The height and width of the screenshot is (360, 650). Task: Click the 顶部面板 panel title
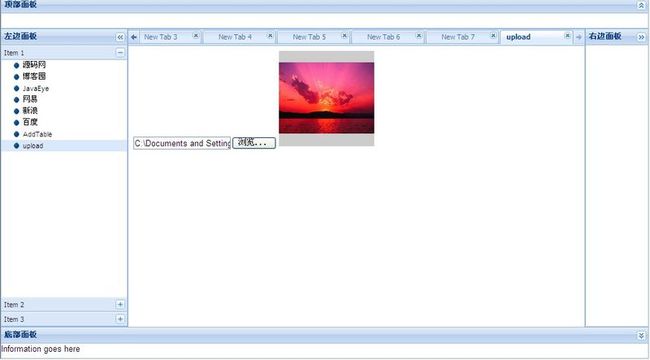point(20,5)
